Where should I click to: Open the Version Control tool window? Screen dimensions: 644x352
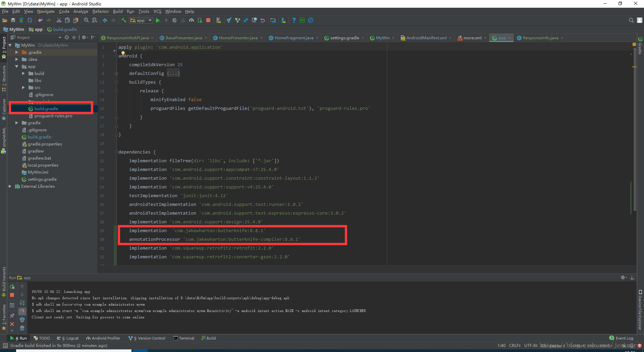[x=147, y=338]
